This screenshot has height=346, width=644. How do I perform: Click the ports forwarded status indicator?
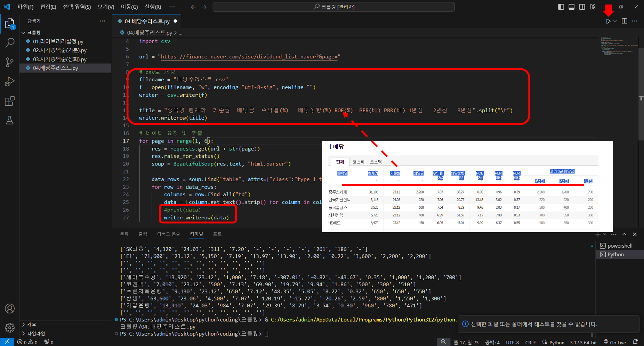point(49,342)
